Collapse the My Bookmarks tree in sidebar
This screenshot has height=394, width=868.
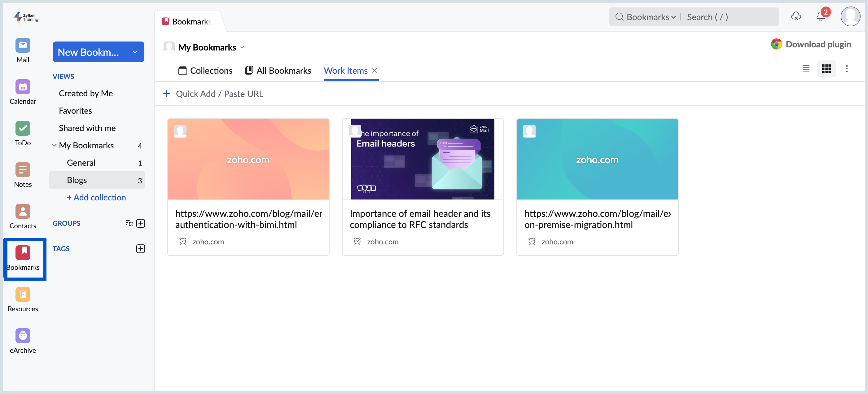click(54, 145)
